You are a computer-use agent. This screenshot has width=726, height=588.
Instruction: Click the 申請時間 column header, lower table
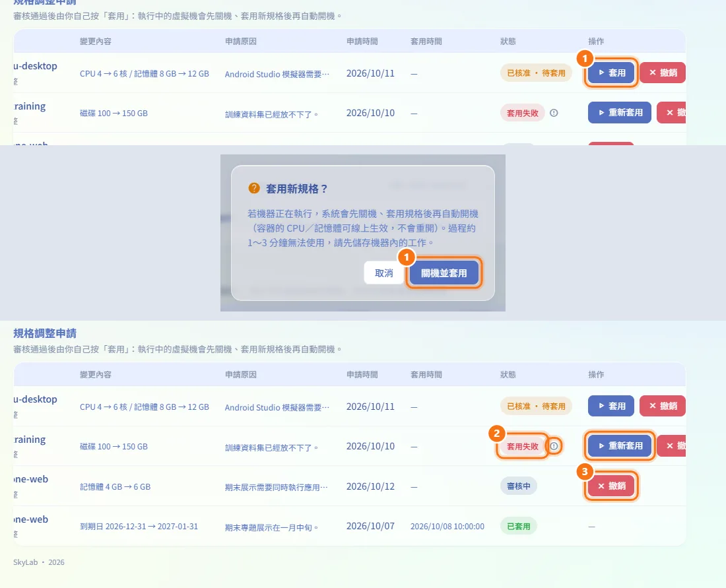[362, 375]
